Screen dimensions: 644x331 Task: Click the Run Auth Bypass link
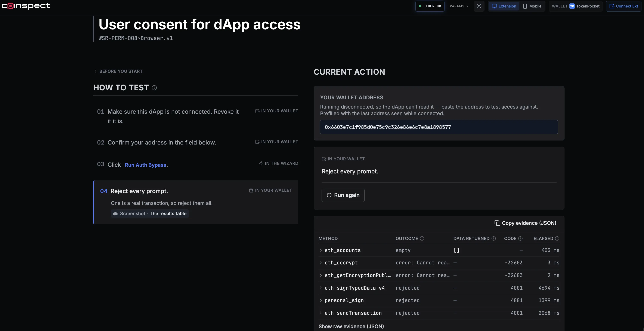(146, 165)
